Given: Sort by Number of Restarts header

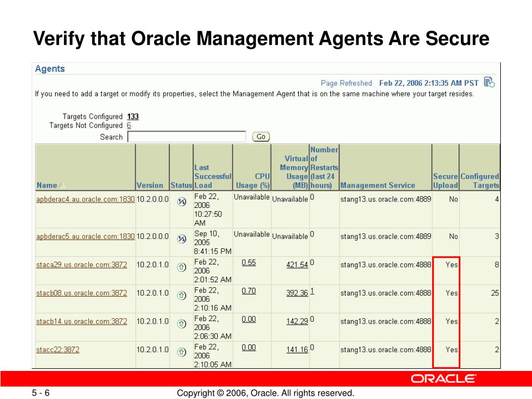Looking at the screenshot, I should [324, 168].
